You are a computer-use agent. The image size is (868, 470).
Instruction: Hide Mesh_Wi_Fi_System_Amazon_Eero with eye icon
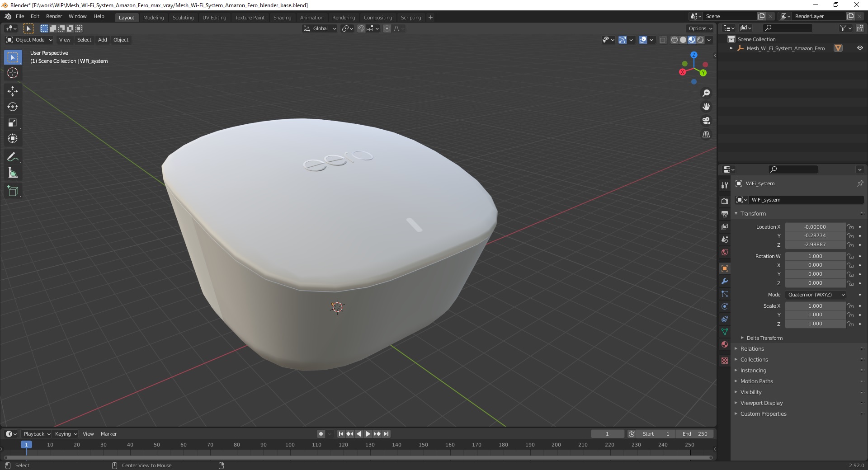click(860, 48)
